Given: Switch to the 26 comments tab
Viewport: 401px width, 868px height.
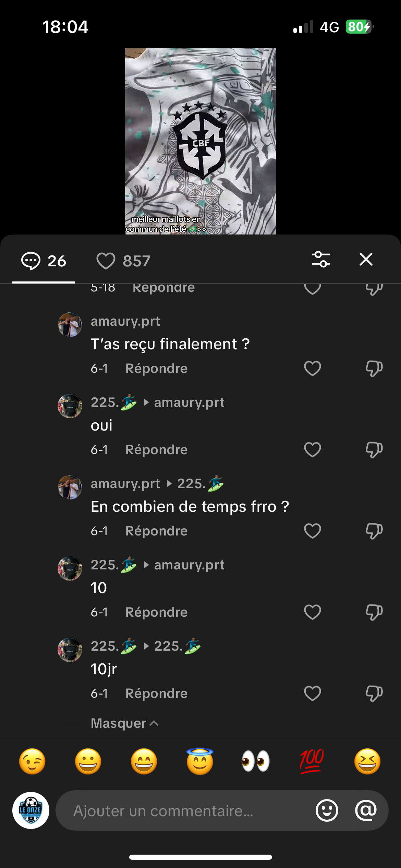Looking at the screenshot, I should click(44, 261).
